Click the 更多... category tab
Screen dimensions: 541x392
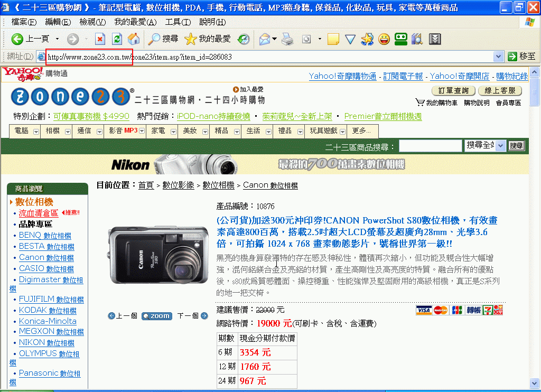(x=361, y=131)
